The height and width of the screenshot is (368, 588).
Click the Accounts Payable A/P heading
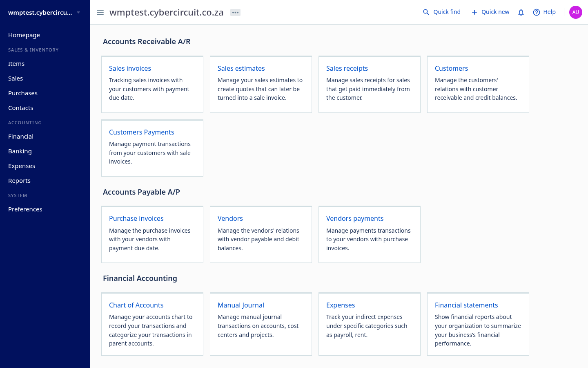141,192
